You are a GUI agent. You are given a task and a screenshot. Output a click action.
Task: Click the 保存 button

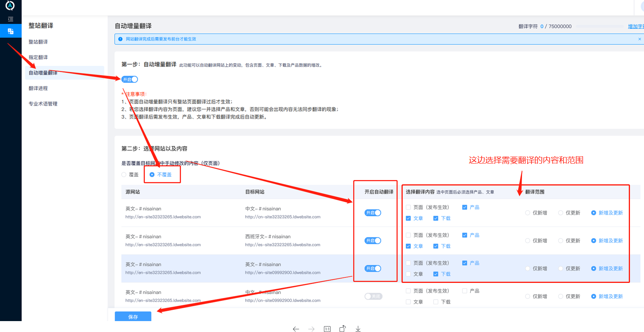[133, 317]
